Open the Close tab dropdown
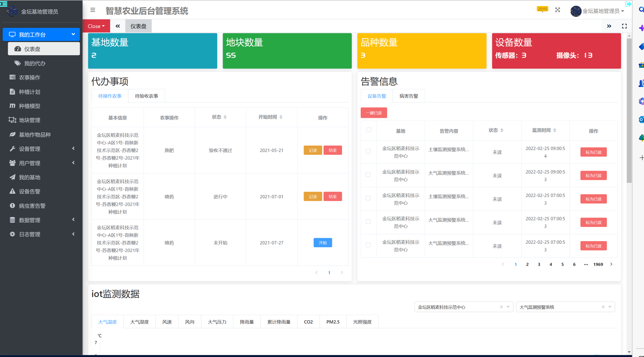 [x=96, y=26]
